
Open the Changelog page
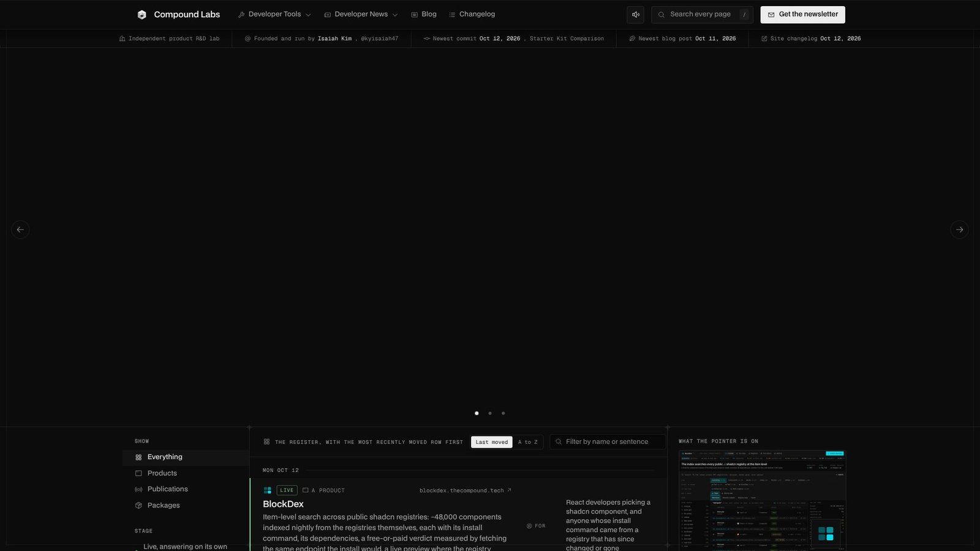click(x=472, y=14)
